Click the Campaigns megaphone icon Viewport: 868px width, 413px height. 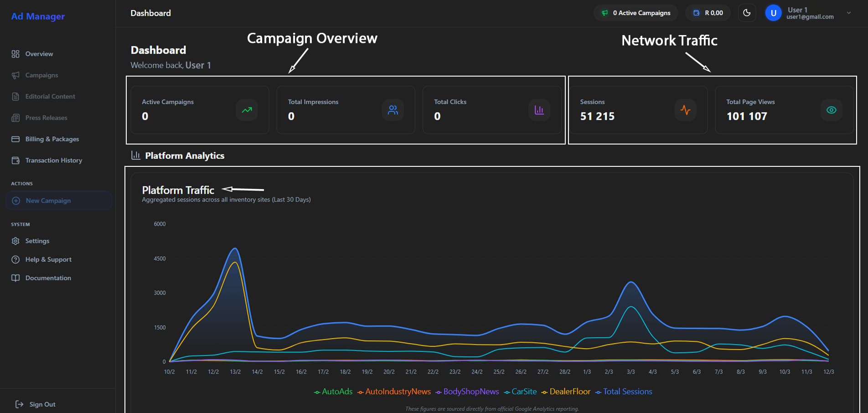point(15,75)
